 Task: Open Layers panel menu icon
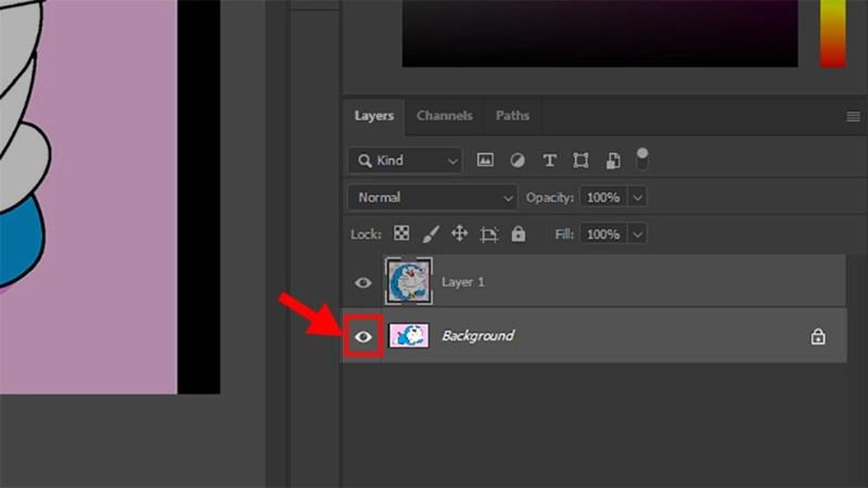[853, 116]
